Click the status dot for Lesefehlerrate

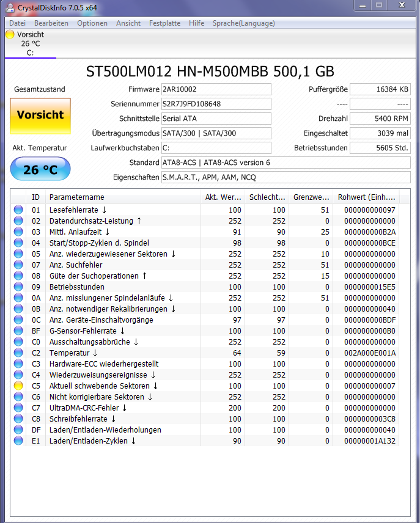coord(18,210)
